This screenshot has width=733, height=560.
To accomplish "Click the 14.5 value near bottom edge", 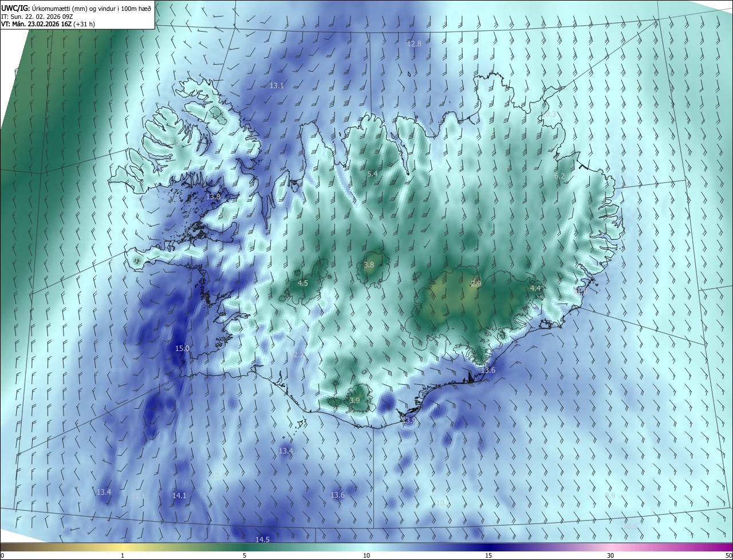I will click(x=262, y=539).
